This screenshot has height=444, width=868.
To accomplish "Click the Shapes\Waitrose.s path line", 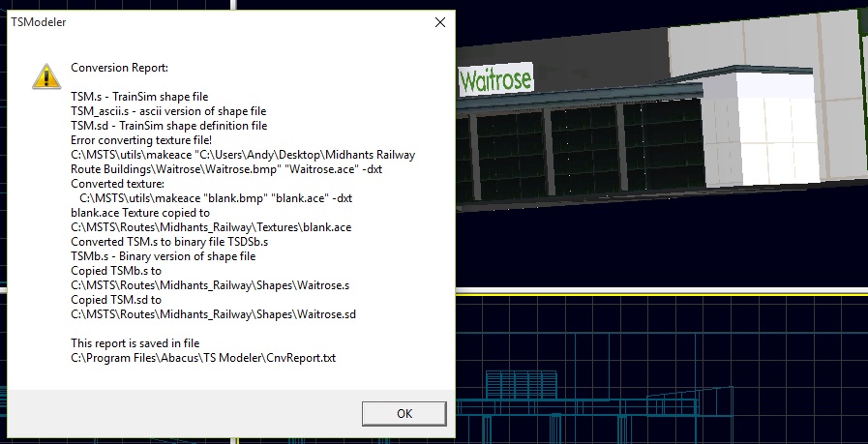I will click(210, 285).
